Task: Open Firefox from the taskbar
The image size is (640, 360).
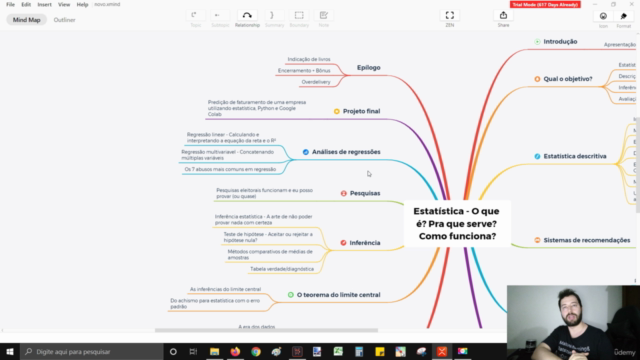Action: point(235,351)
